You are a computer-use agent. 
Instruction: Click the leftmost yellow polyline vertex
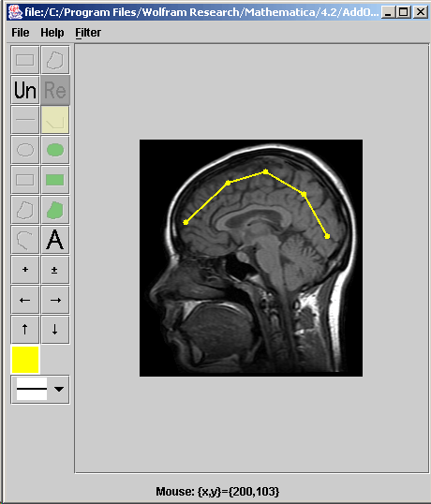coord(186,222)
